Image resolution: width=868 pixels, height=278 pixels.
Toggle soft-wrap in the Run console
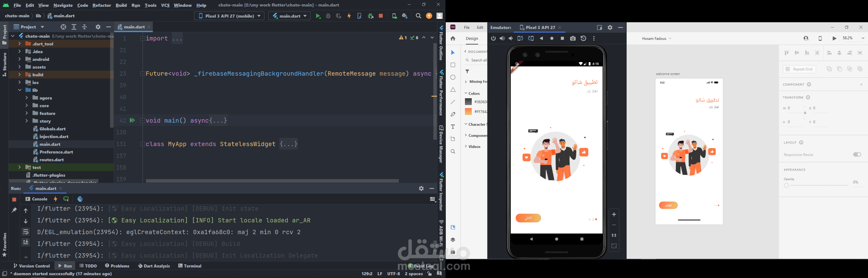coord(26,232)
